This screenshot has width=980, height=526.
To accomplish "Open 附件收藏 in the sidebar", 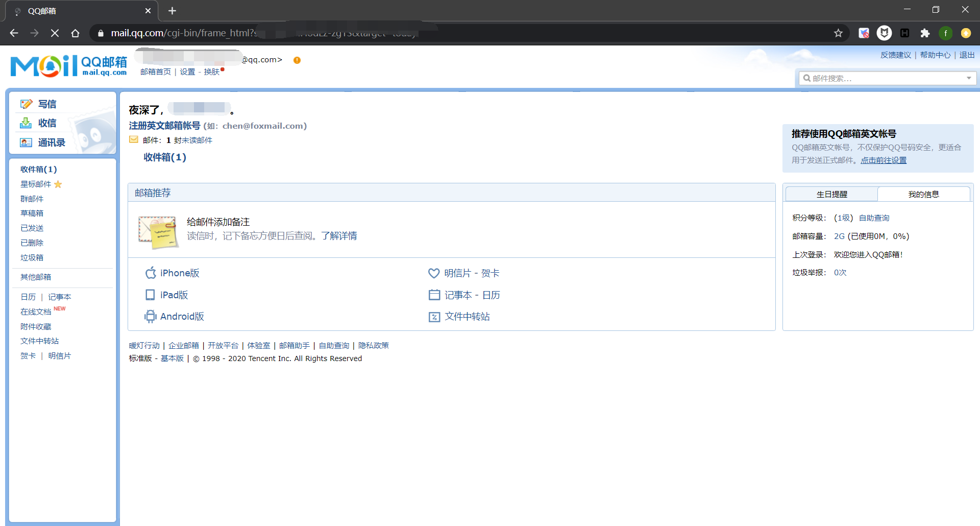I will pyautogui.click(x=36, y=327).
